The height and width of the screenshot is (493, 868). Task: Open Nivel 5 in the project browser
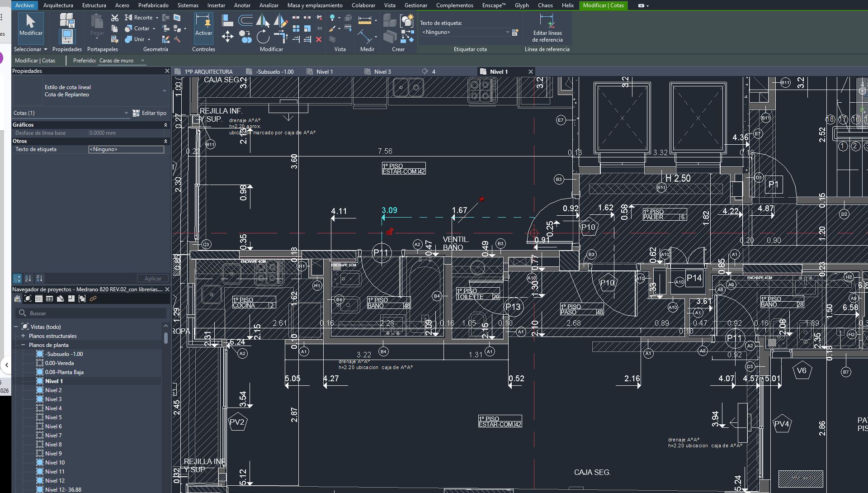(53, 417)
